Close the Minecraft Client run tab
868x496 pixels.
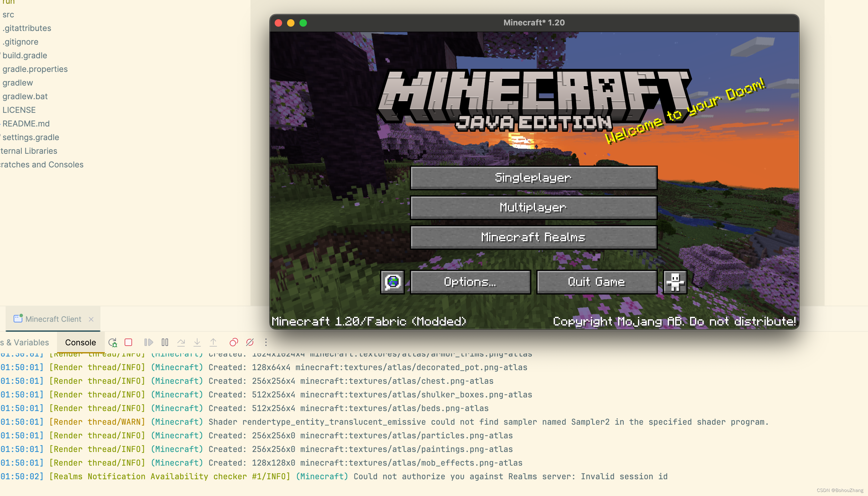(x=91, y=319)
